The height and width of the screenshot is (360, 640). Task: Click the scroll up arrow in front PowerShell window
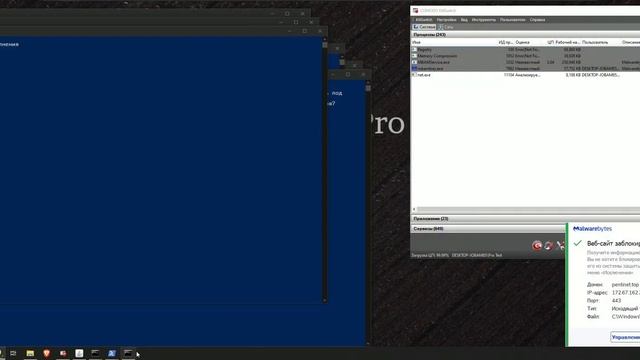325,40
